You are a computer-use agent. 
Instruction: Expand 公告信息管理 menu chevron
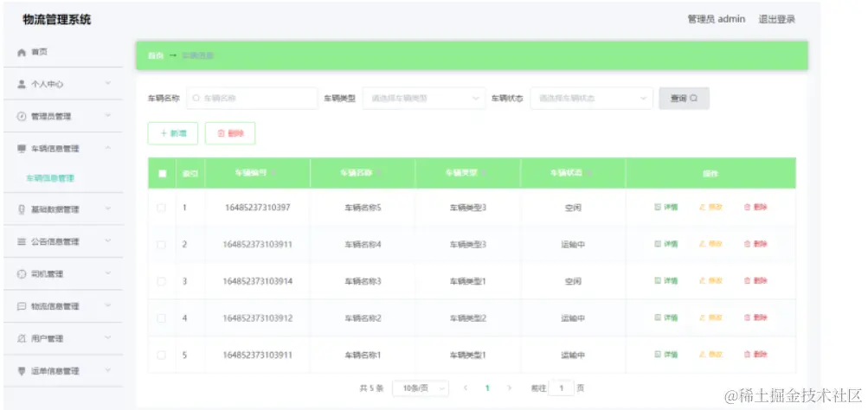108,241
